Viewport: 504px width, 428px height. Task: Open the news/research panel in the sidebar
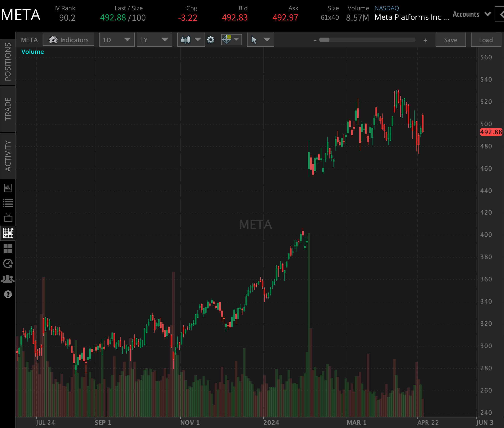[x=8, y=188]
